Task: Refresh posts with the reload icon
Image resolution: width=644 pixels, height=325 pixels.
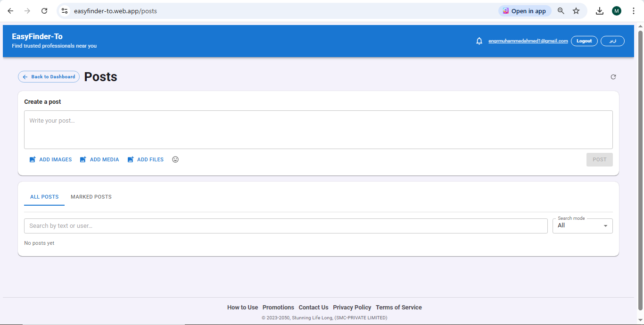Action: click(613, 77)
